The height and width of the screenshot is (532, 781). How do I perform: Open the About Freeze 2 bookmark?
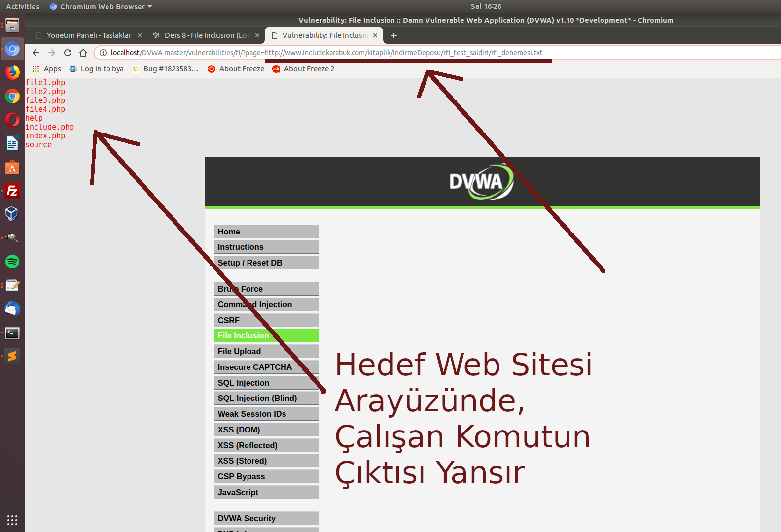[x=304, y=69]
